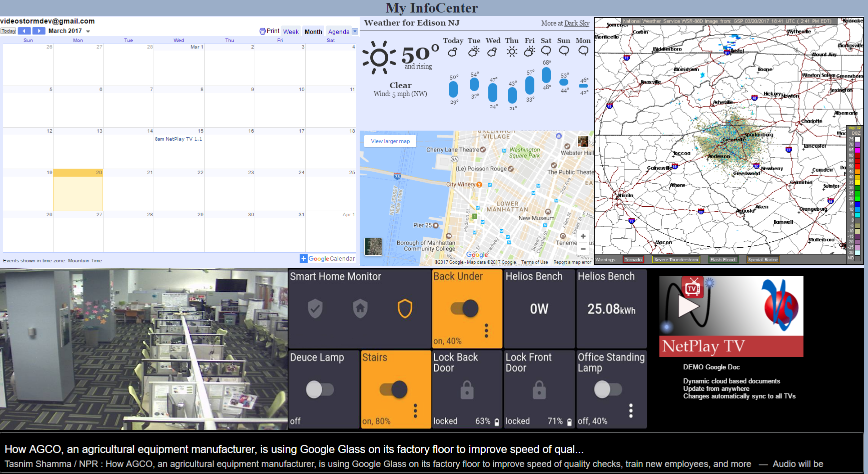Image resolution: width=868 pixels, height=474 pixels.
Task: Toggle the Stairs light switch
Action: (394, 389)
